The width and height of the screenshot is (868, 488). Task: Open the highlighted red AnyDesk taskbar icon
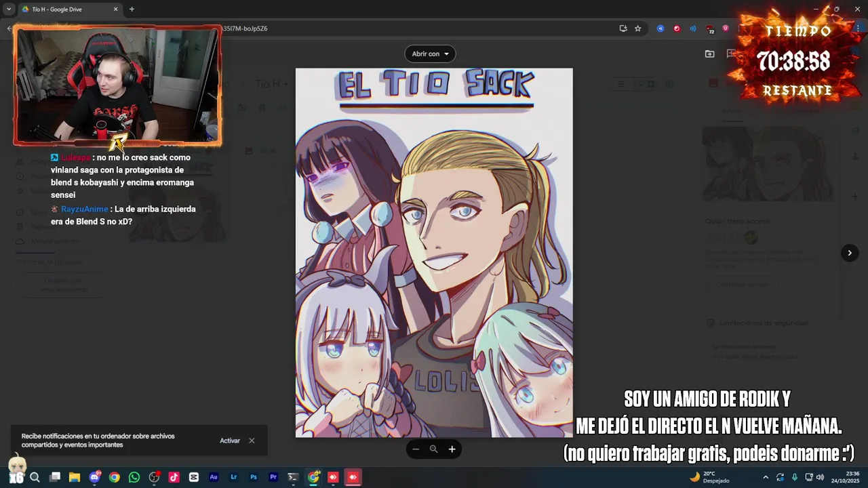(x=353, y=477)
